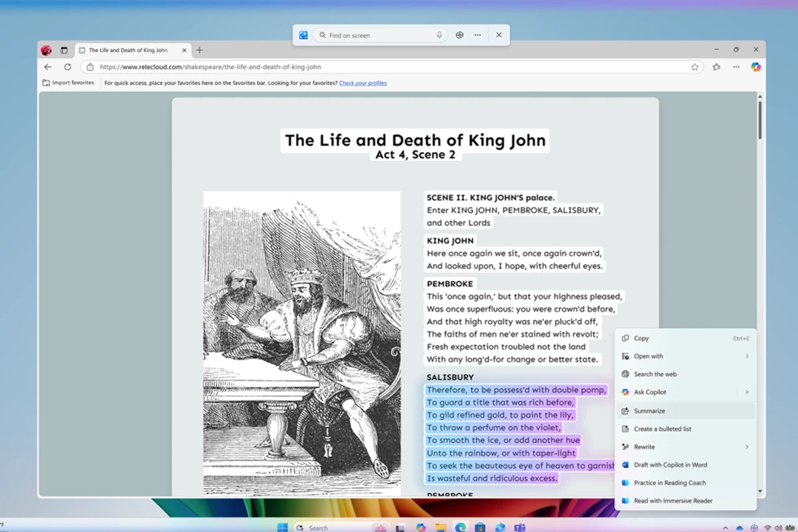Open the Click to Do more options ellipsis

pos(477,35)
